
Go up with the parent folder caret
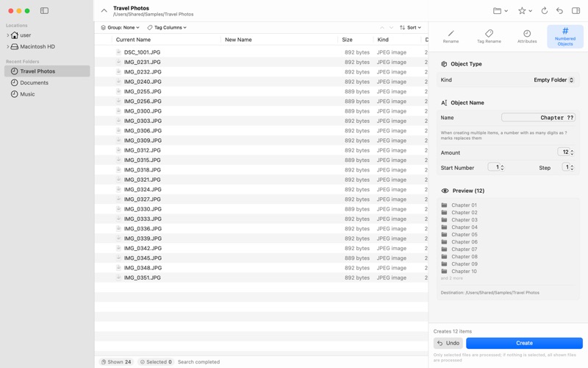[104, 10]
